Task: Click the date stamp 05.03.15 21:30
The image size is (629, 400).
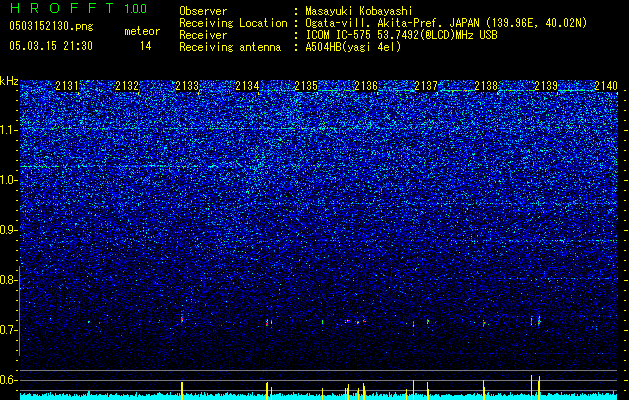Action: point(51,46)
